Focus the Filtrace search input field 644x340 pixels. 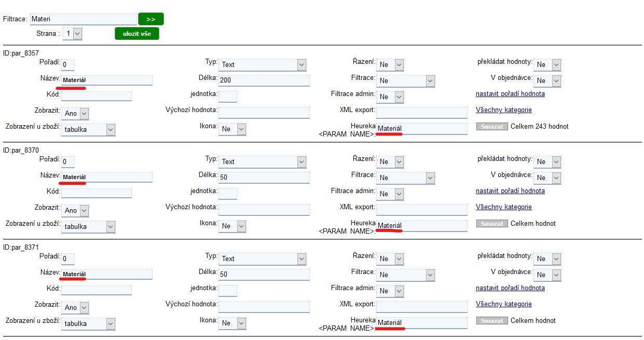tap(83, 19)
